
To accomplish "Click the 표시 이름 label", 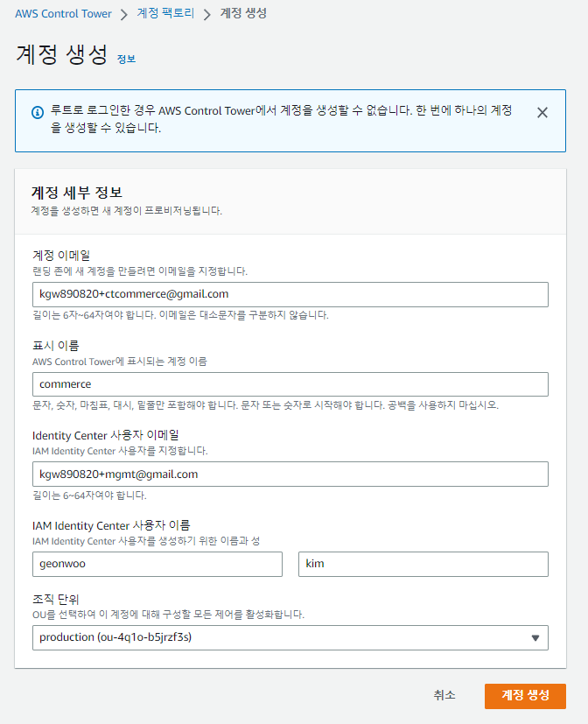I will point(56,346).
